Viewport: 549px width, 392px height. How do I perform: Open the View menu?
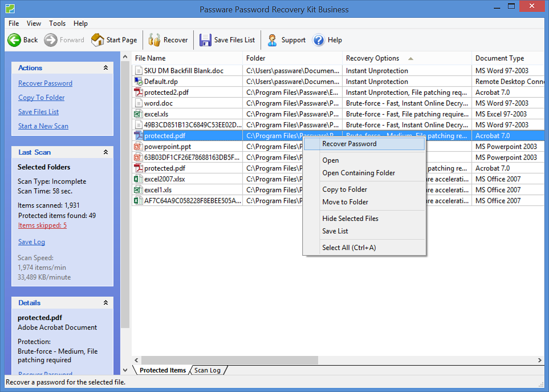click(34, 23)
